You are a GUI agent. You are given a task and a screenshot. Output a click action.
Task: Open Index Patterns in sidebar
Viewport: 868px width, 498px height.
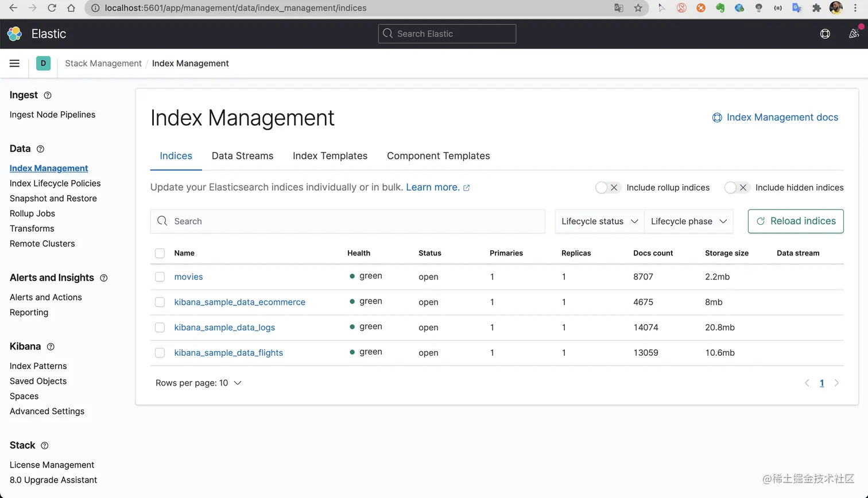tap(38, 366)
